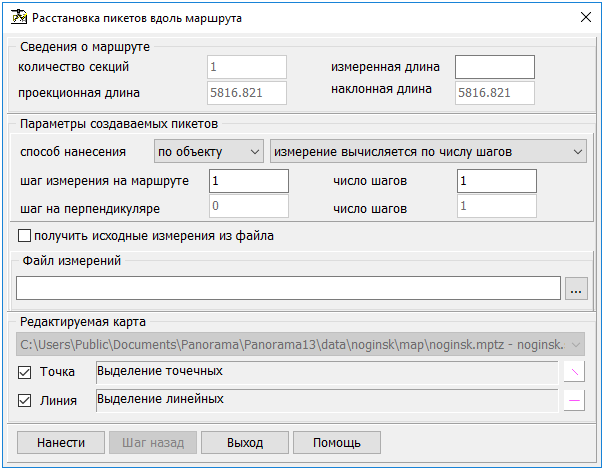
Task: Select the Выделение линейных field
Action: click(x=325, y=400)
